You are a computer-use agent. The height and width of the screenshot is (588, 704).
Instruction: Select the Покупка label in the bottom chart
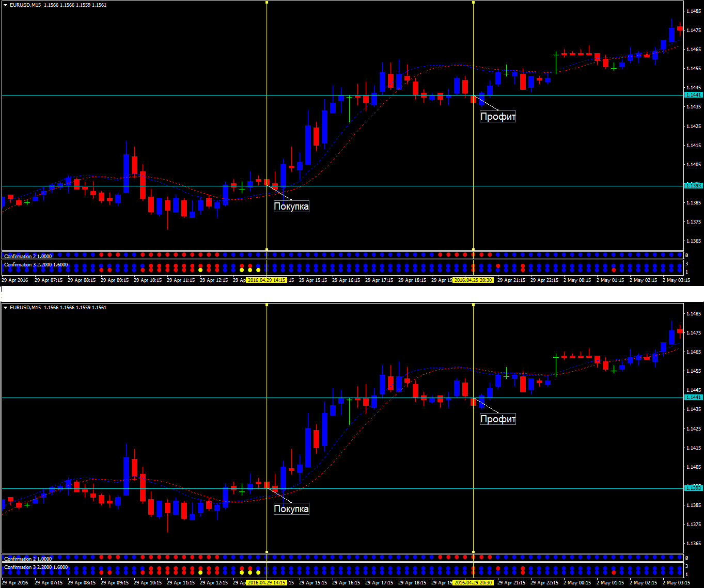(291, 509)
